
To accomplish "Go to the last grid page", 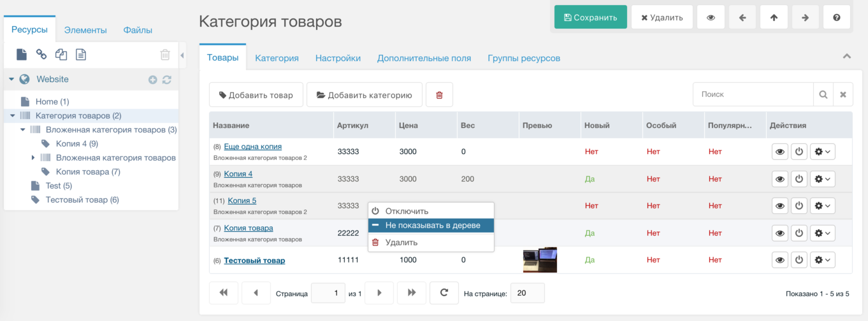I will 412,293.
